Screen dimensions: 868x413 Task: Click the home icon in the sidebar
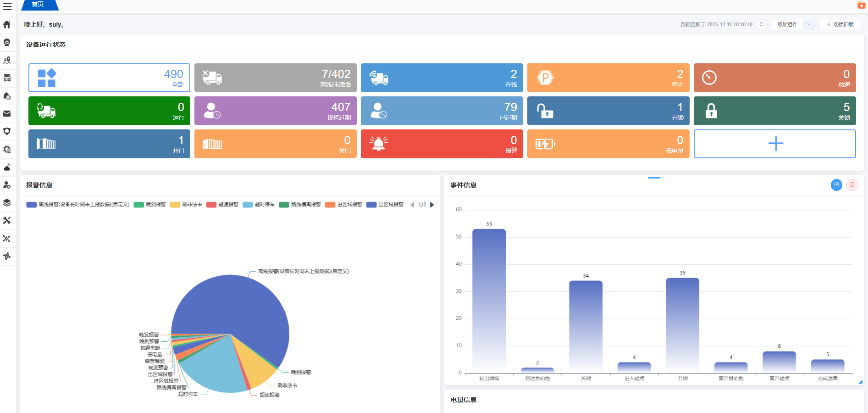tap(7, 24)
